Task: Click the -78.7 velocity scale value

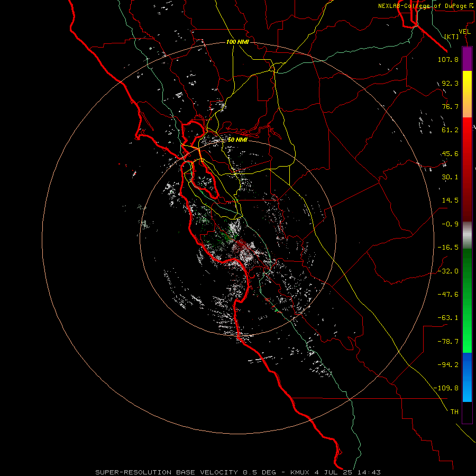Action: (448, 342)
